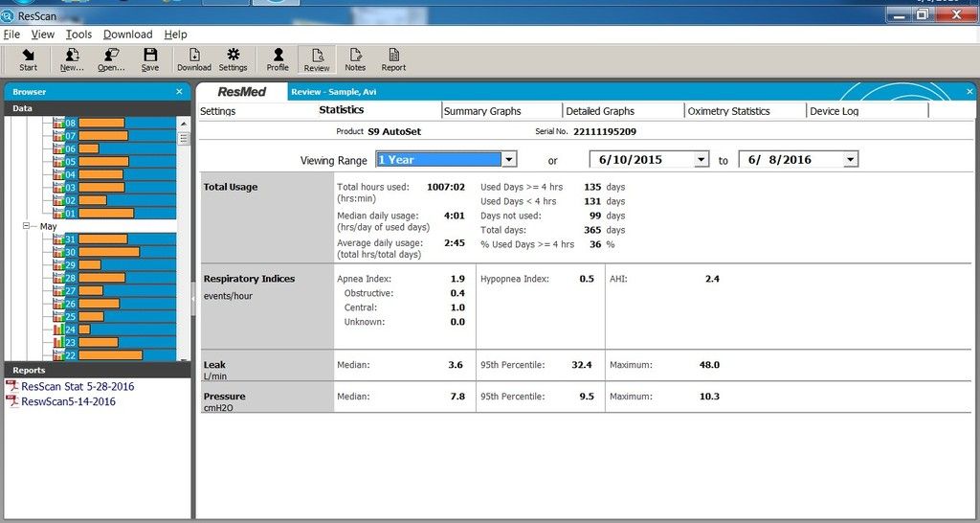
Task: Select day 02 in the Data tree
Action: coord(115,200)
